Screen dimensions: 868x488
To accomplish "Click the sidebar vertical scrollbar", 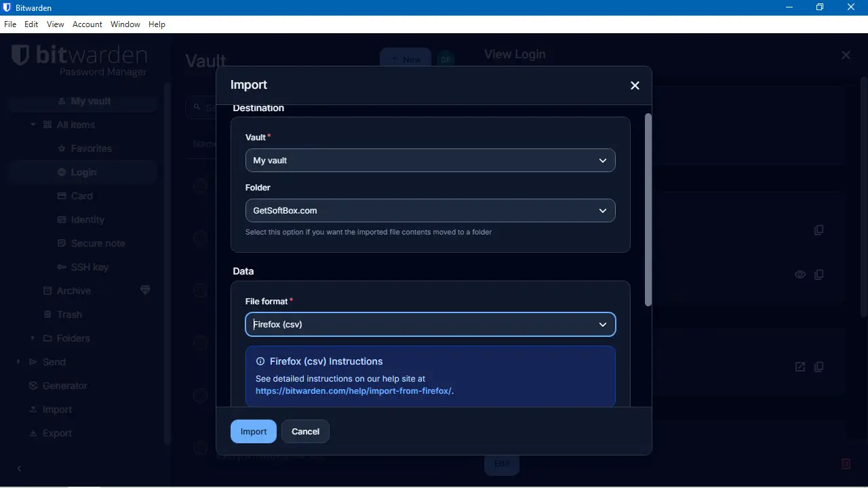I will coord(167,264).
